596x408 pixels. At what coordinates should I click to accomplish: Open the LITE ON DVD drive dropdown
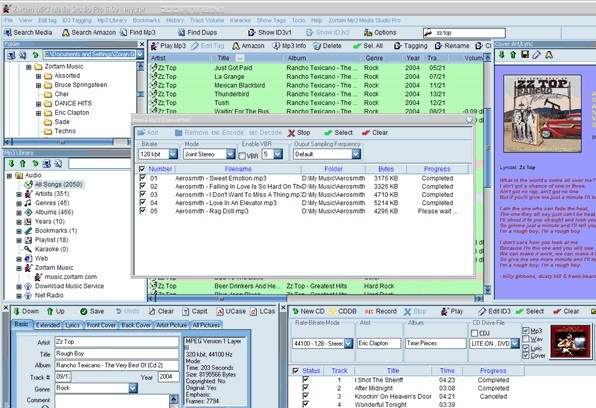click(515, 343)
